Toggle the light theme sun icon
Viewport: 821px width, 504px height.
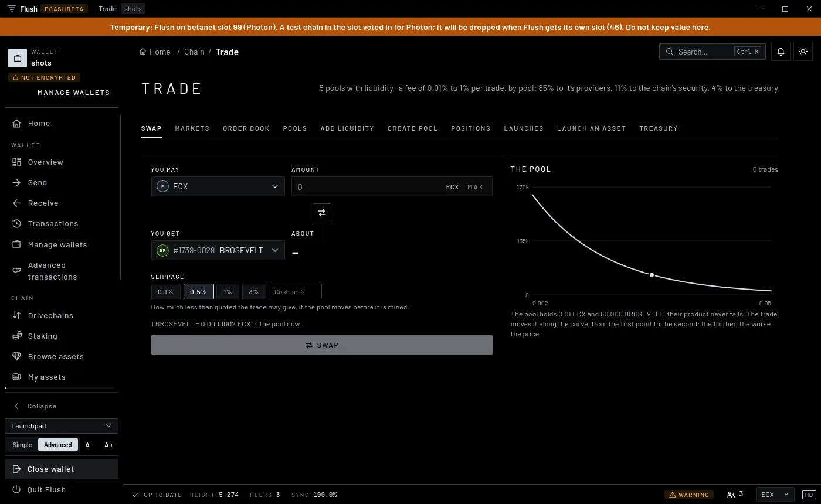[803, 52]
